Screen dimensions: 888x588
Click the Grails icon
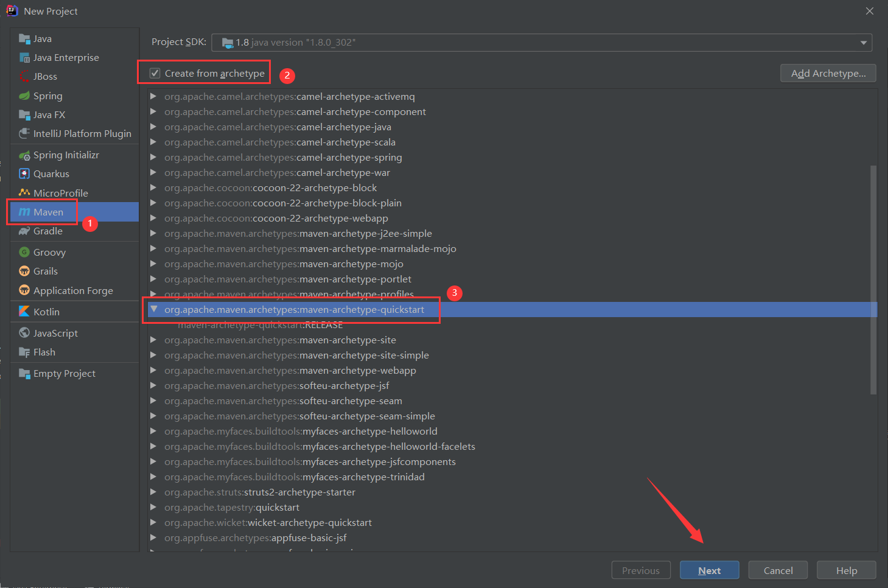tap(24, 271)
